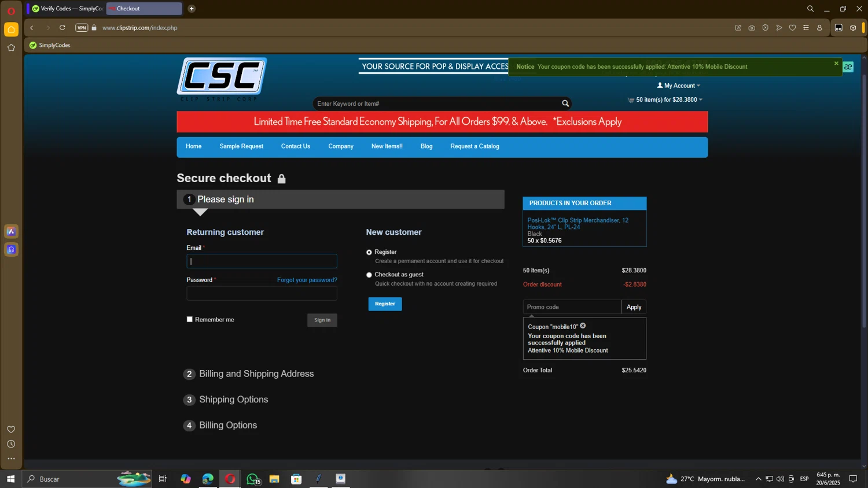Click the Password input field

(262, 293)
